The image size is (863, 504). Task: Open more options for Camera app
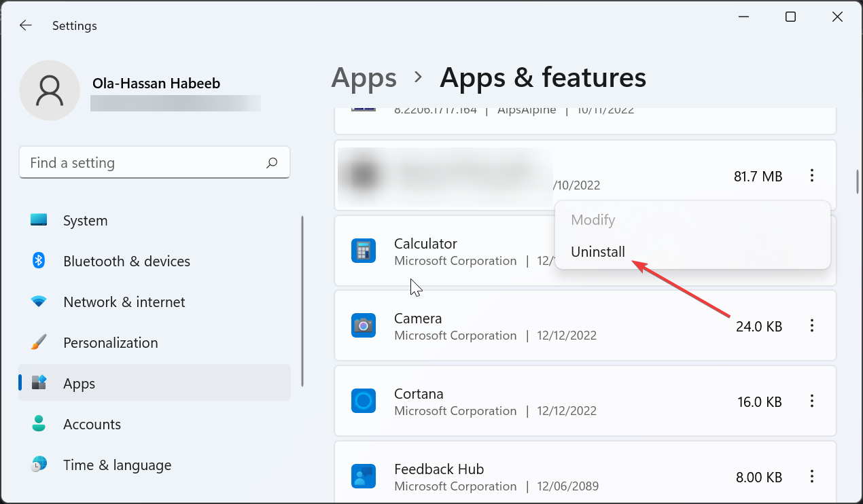click(x=811, y=326)
